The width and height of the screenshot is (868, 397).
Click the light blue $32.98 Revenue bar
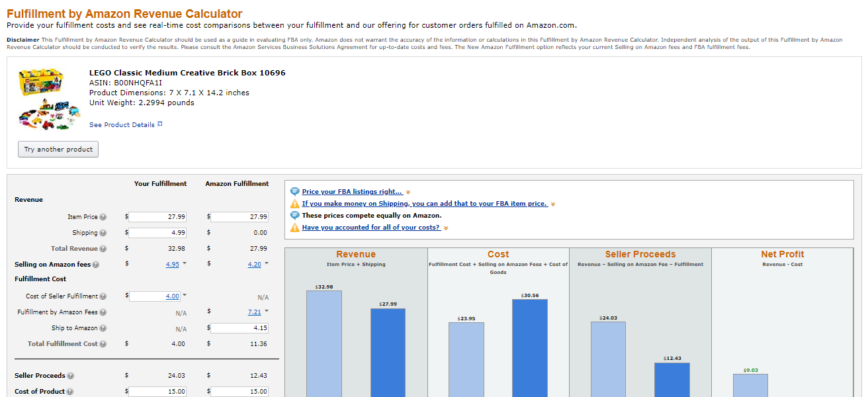(324, 343)
